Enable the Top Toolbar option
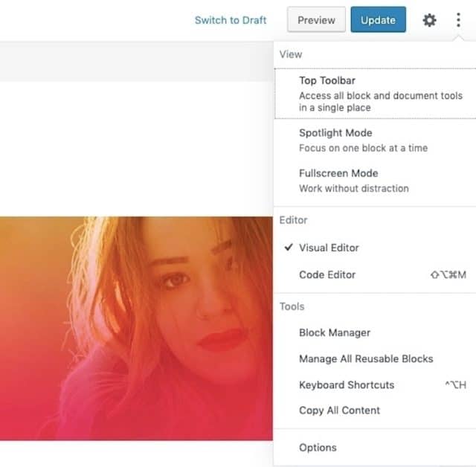Screen dimensions: 476x467 pos(327,80)
